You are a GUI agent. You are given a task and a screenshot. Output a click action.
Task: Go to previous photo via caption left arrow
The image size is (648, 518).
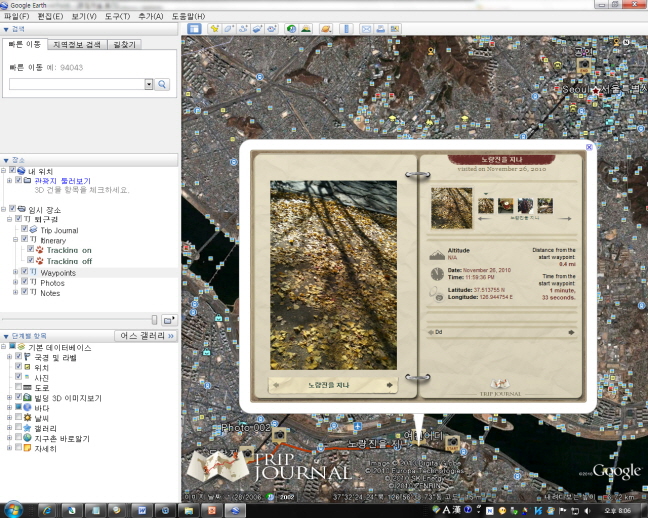pyautogui.click(x=276, y=385)
